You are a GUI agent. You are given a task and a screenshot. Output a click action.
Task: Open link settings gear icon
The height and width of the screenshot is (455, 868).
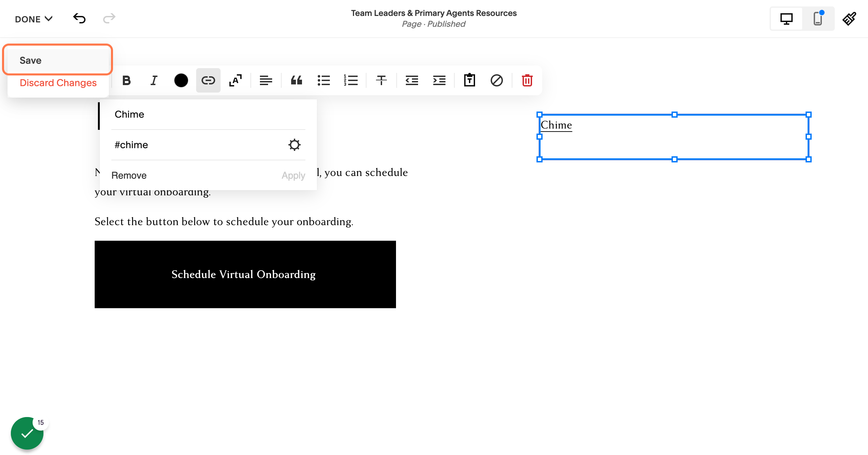point(295,145)
